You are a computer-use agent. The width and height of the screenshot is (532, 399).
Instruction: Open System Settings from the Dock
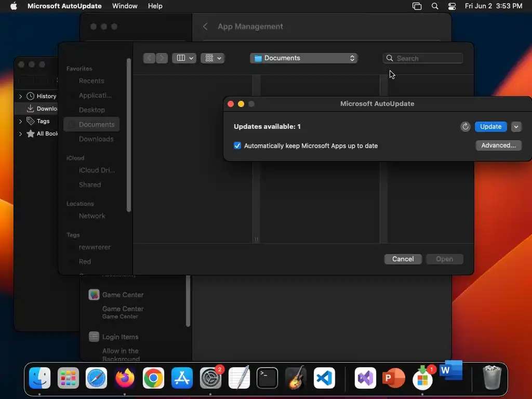210,378
